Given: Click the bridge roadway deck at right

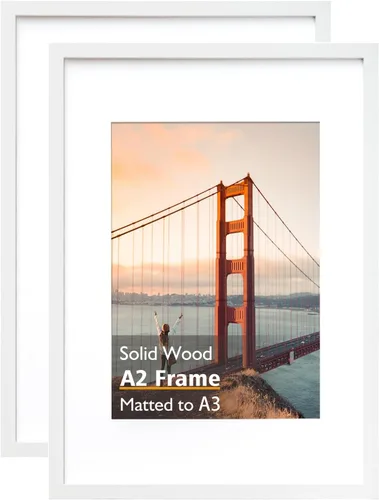Looking at the screenshot, I should [x=288, y=352].
